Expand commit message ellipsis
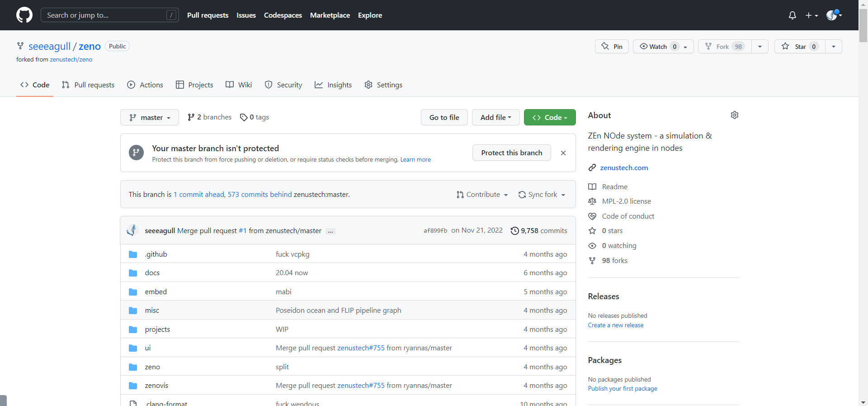 point(330,231)
